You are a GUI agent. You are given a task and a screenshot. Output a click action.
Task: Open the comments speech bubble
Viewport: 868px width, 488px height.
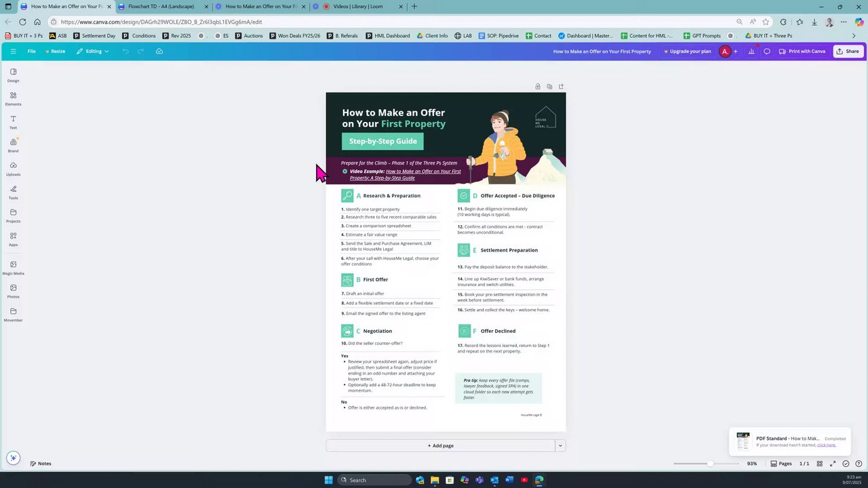click(767, 52)
